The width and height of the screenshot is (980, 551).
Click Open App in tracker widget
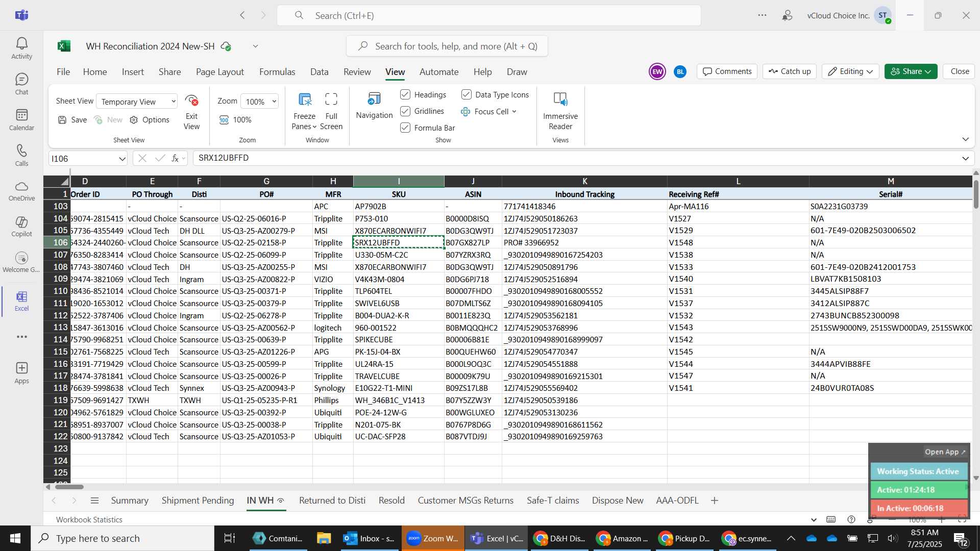click(x=945, y=452)
